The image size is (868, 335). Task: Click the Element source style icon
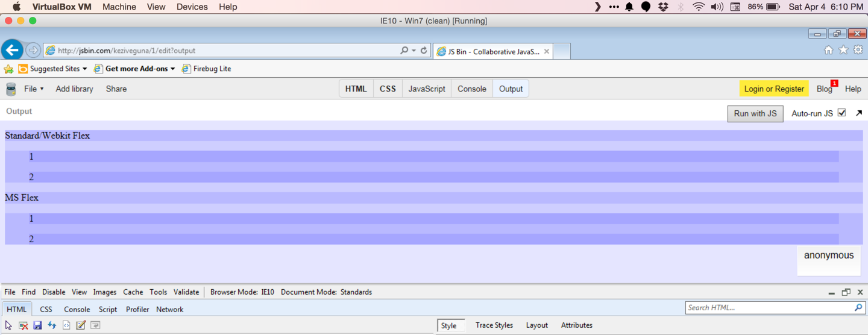click(66, 325)
